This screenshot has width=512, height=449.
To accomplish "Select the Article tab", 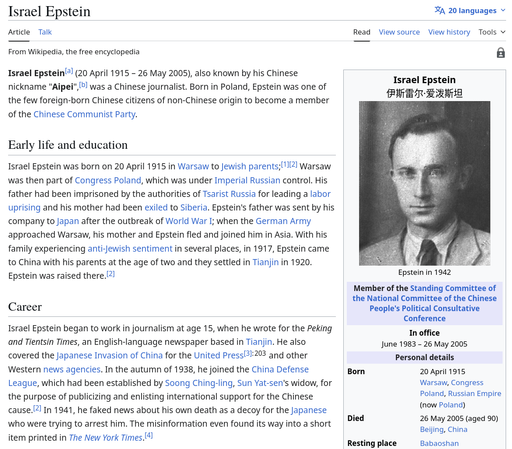I will pos(19,32).
